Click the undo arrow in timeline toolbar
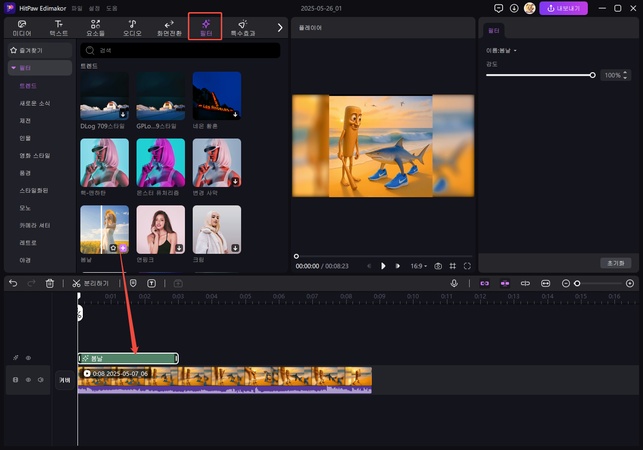The height and width of the screenshot is (450, 643). pyautogui.click(x=13, y=284)
